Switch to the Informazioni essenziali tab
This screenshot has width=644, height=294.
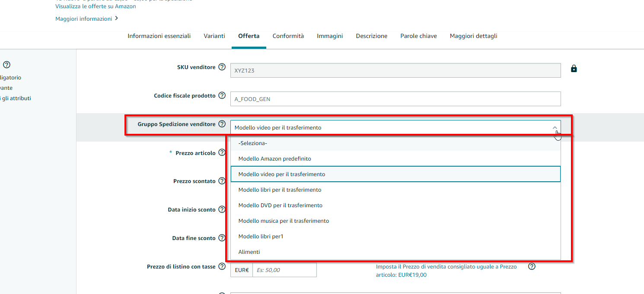[159, 36]
